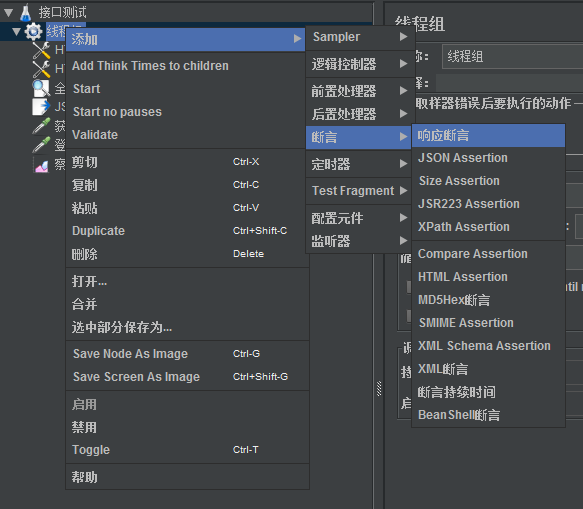Expand the Sampler submenu
Image resolution: width=583 pixels, height=509 pixels.
click(360, 37)
